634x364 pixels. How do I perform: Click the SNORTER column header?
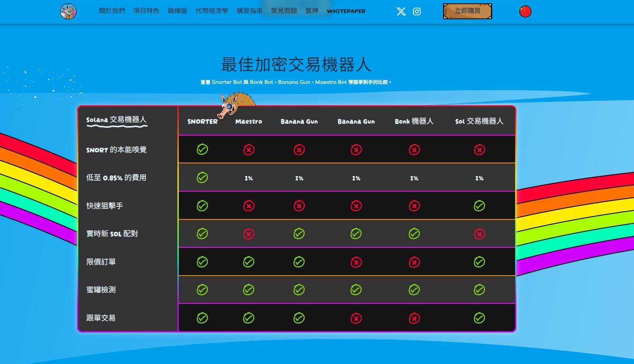pos(202,122)
